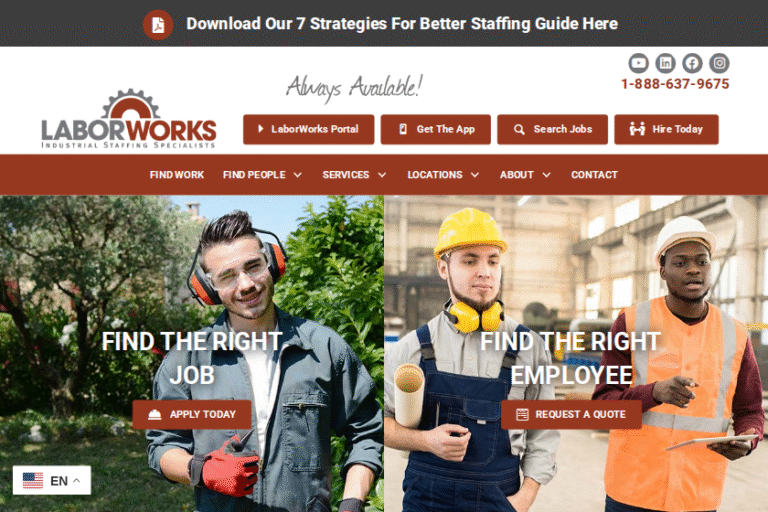This screenshot has height=512, width=768.
Task: Click the Get The App button
Action: [x=435, y=129]
